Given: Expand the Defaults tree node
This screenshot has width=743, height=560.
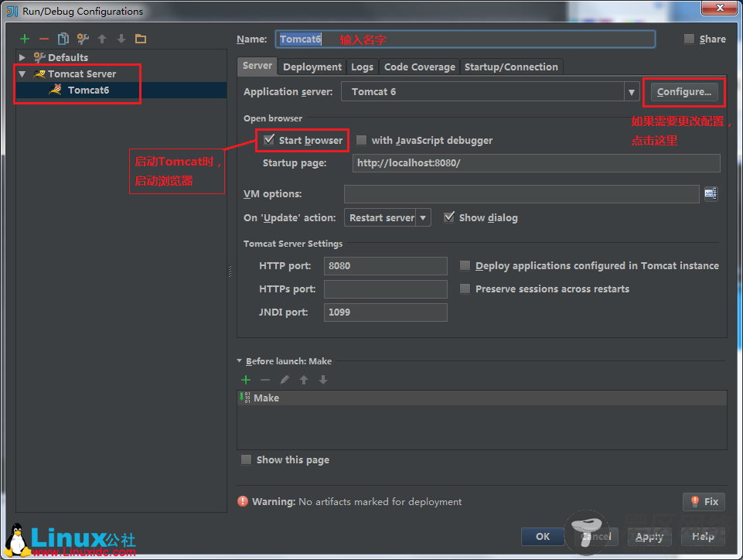Looking at the screenshot, I should (22, 57).
